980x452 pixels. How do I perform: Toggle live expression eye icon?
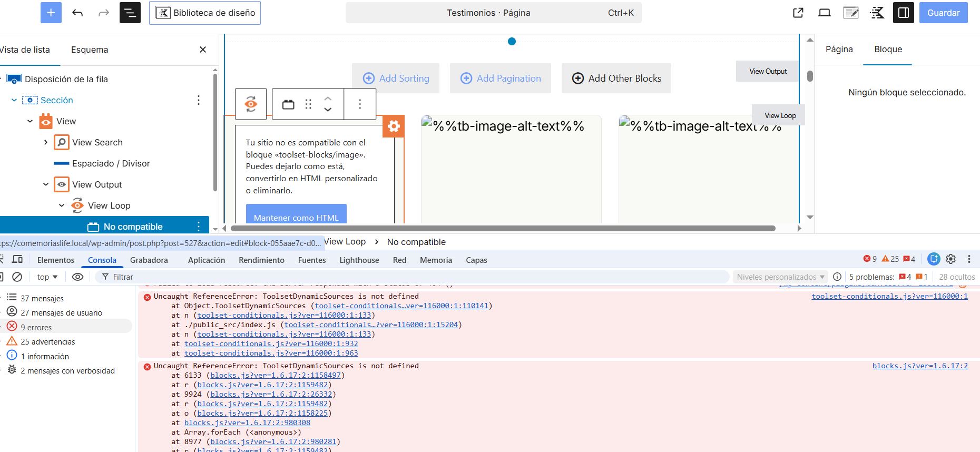(77, 277)
